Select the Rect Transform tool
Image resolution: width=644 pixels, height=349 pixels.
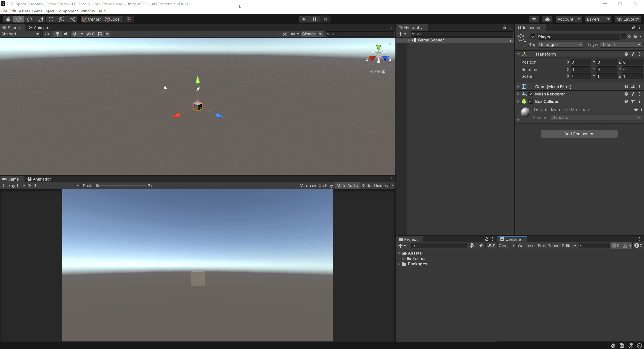[51, 19]
